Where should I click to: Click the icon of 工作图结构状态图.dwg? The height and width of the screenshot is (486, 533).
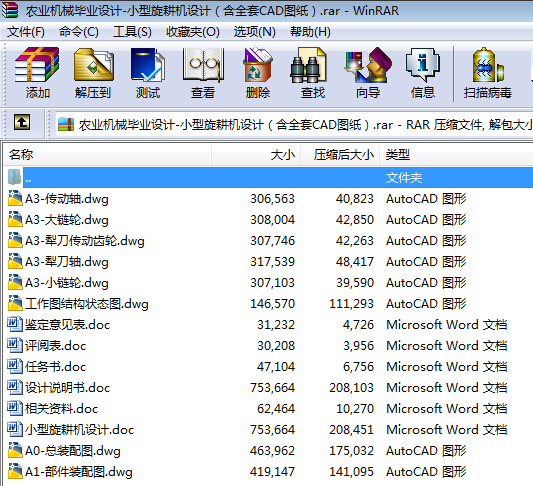(15, 303)
